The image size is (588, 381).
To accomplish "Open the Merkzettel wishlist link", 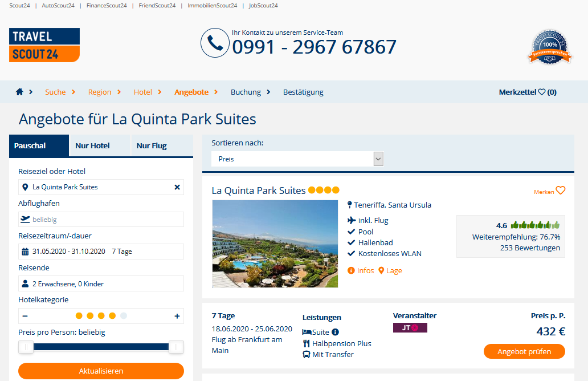I will 528,92.
